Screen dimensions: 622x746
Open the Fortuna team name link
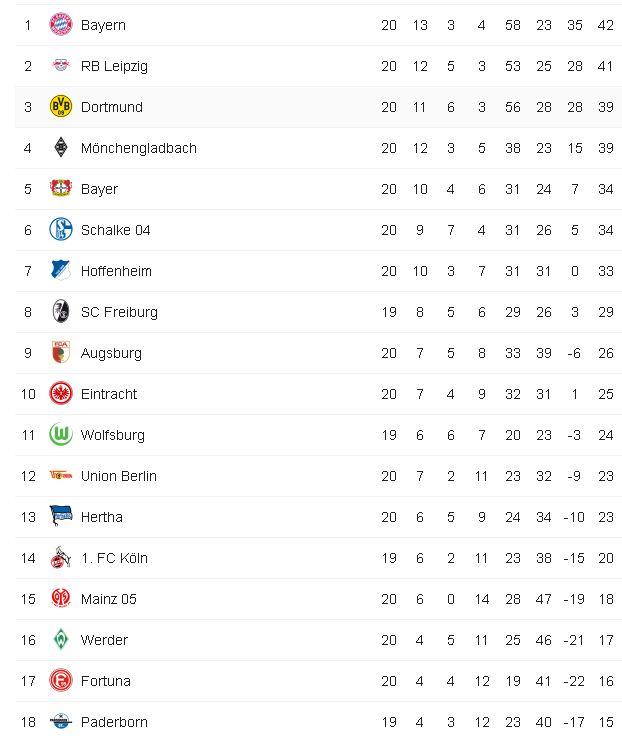(105, 681)
